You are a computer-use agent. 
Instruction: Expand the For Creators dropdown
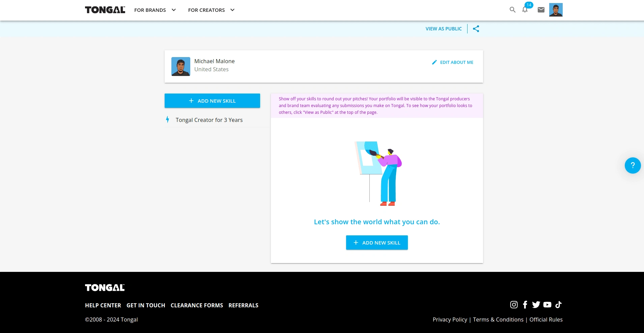(x=211, y=10)
